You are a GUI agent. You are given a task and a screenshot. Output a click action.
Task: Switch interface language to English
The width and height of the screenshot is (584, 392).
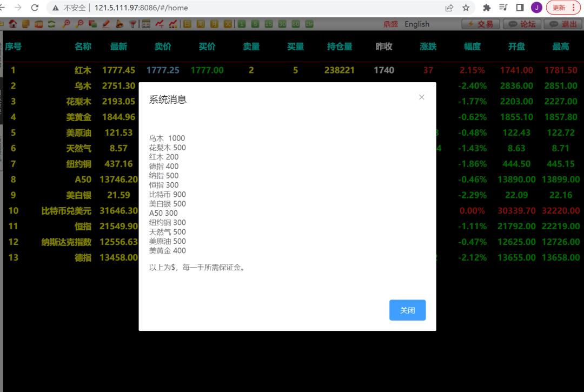point(416,24)
